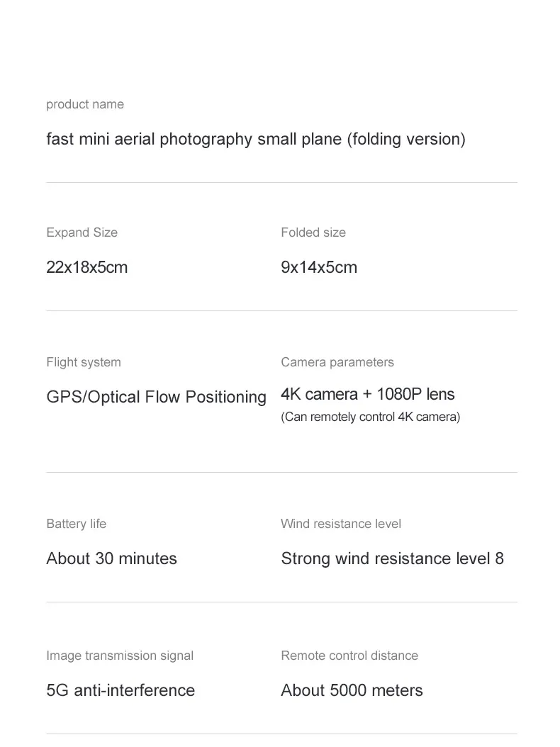
Task: Click the '4K camera + 1080P lens' text
Action: pyautogui.click(x=368, y=394)
